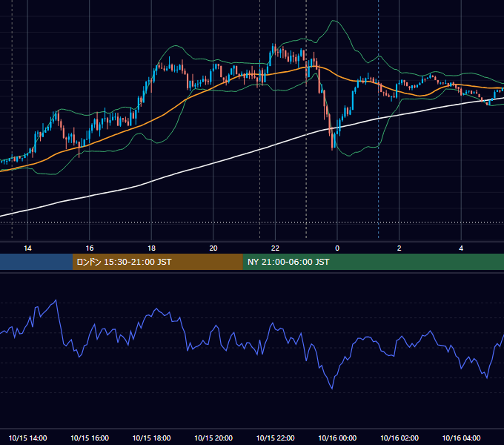Click the 10/16 02:00 date label
Image resolution: width=504 pixels, height=445 pixels.
(399, 438)
